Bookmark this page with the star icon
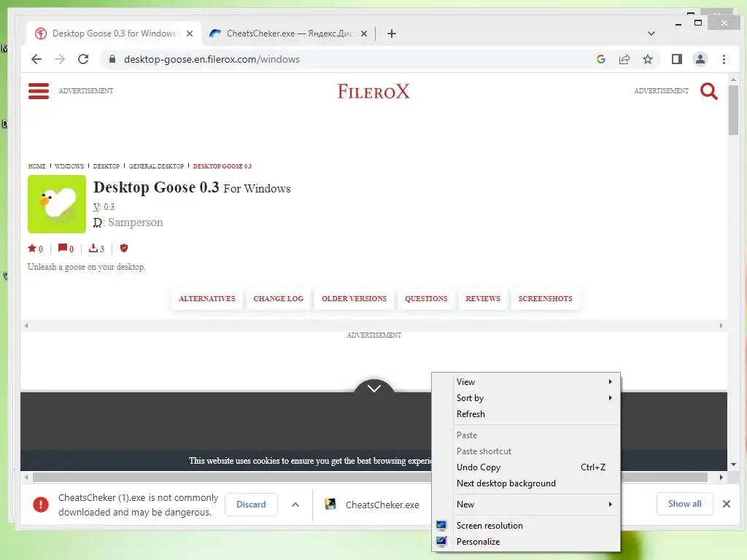 click(648, 59)
